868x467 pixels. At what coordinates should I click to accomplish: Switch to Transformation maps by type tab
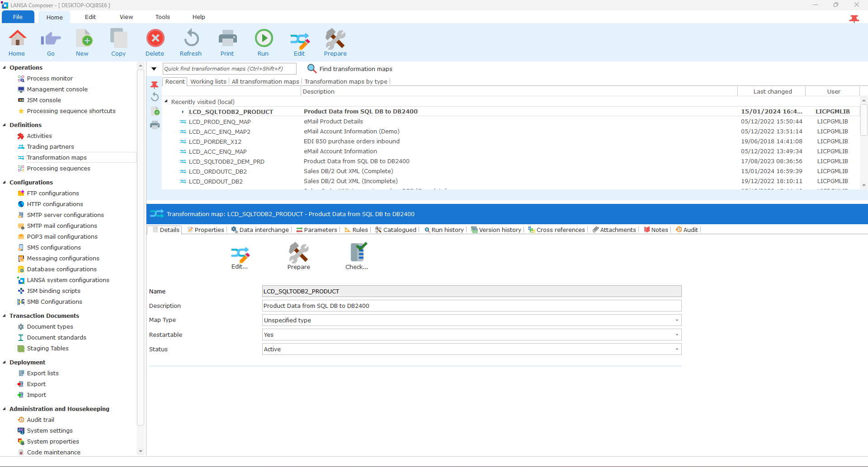[x=346, y=82]
